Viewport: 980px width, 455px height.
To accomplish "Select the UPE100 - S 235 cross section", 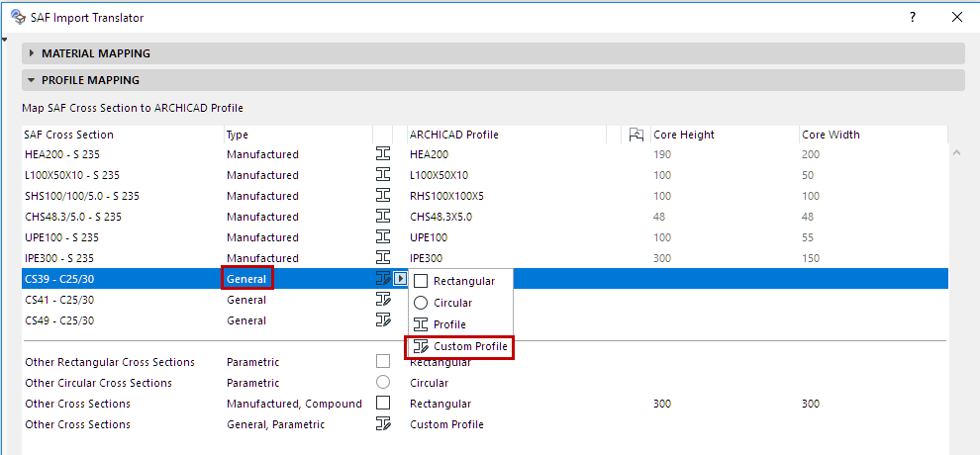I will pyautogui.click(x=62, y=237).
